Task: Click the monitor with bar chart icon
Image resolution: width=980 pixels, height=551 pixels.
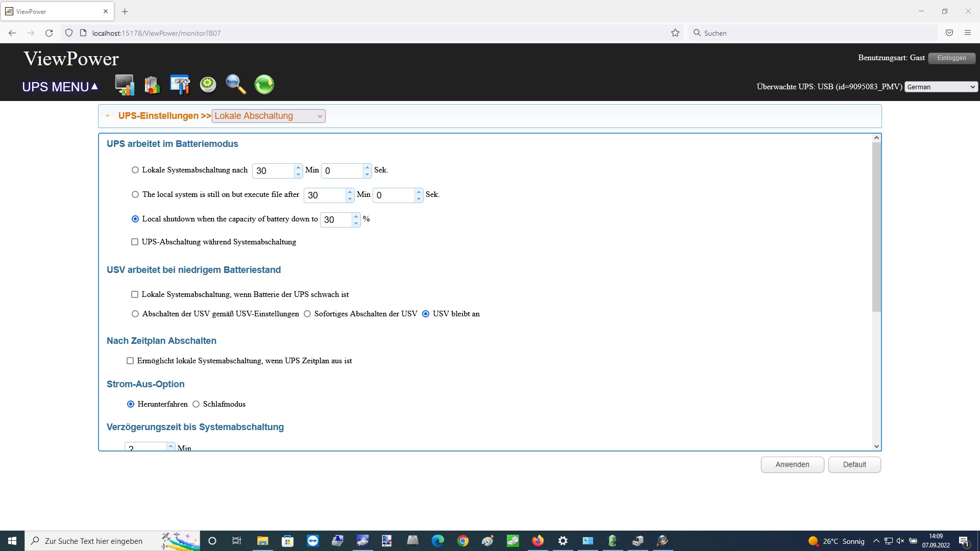Action: click(x=125, y=85)
